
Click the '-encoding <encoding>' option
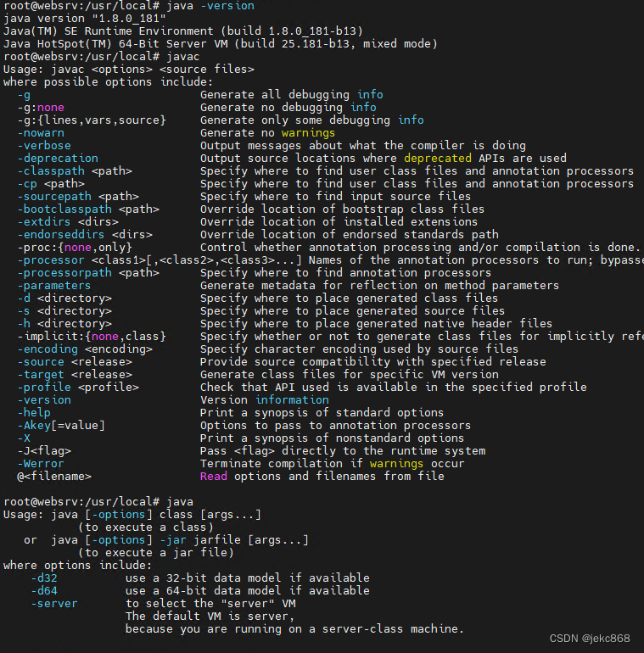[x=85, y=349]
